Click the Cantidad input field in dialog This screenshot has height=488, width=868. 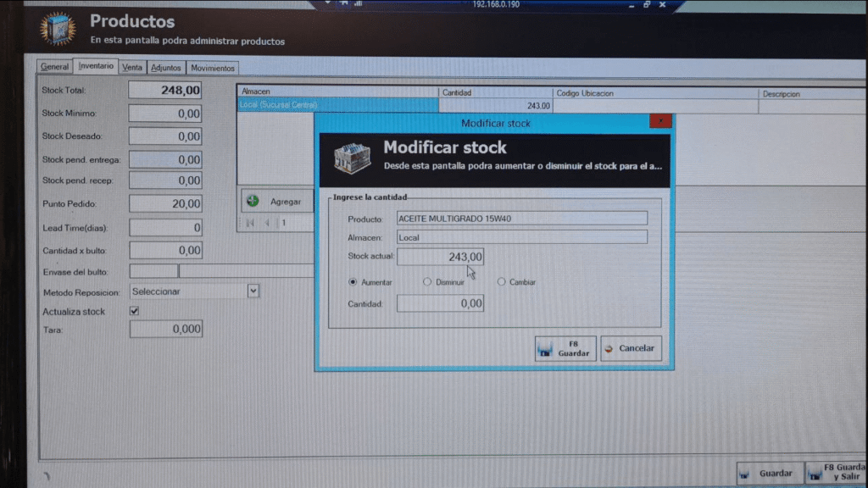[x=440, y=303]
